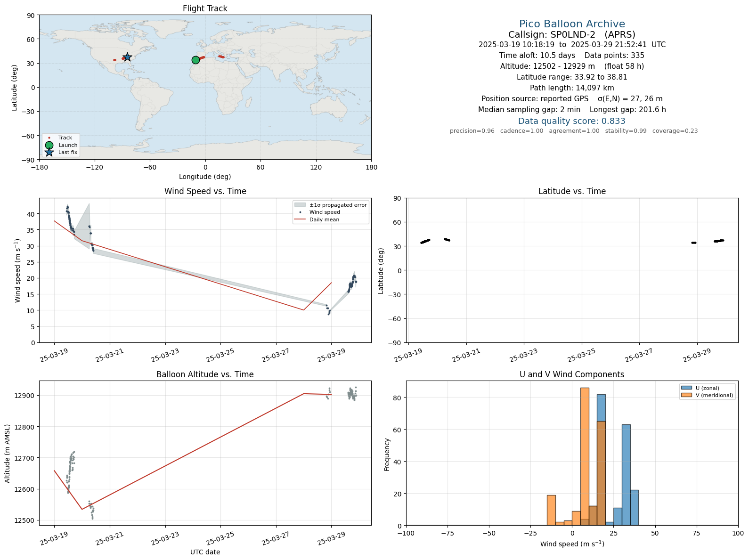Pick the gray ±1σ propagated error swatch
This screenshot has height=560, width=749.
[x=300, y=205]
